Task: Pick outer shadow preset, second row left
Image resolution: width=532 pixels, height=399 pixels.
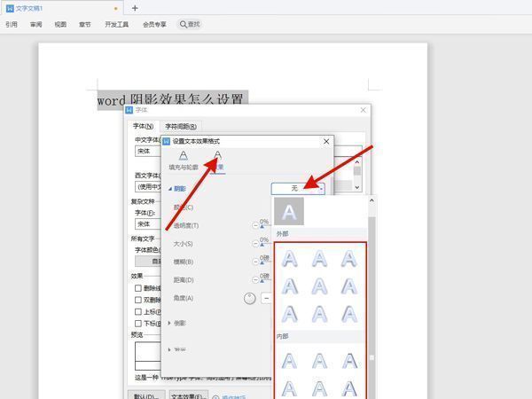Action: pyautogui.click(x=289, y=286)
